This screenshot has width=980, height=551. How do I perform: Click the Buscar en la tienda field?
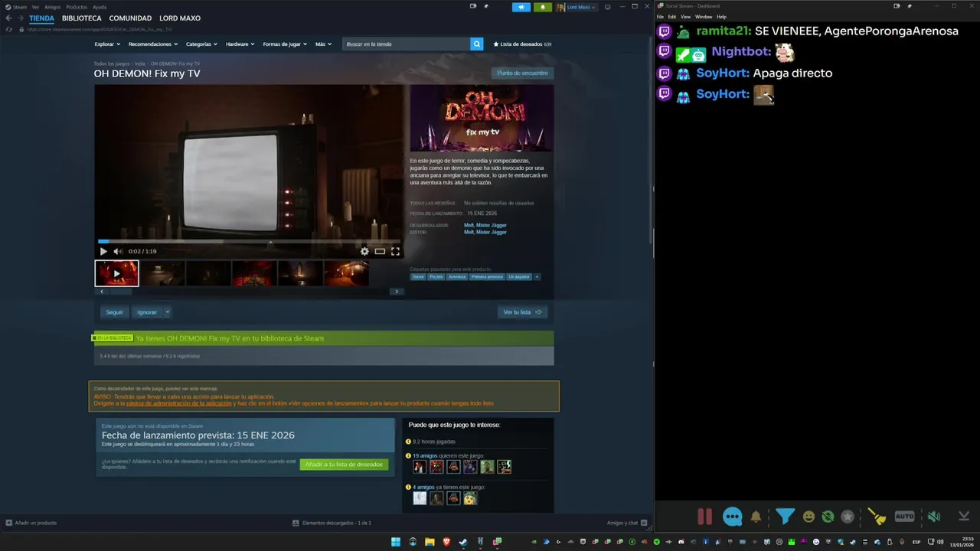coord(406,44)
